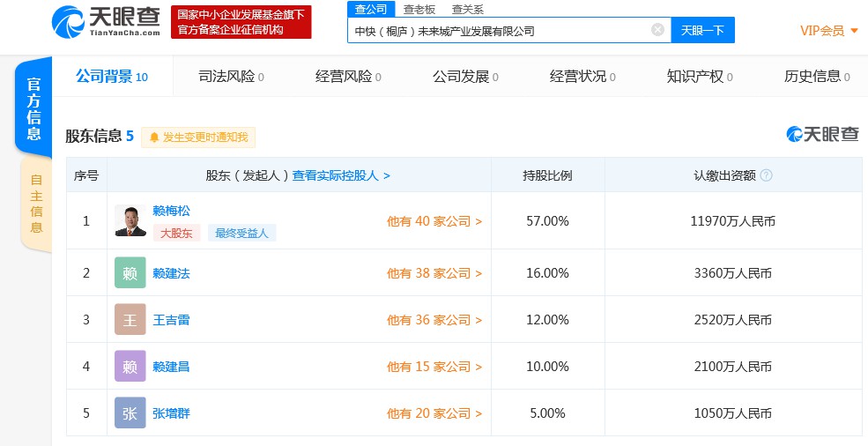
Task: Open the 知识产权 tab
Action: (x=700, y=77)
